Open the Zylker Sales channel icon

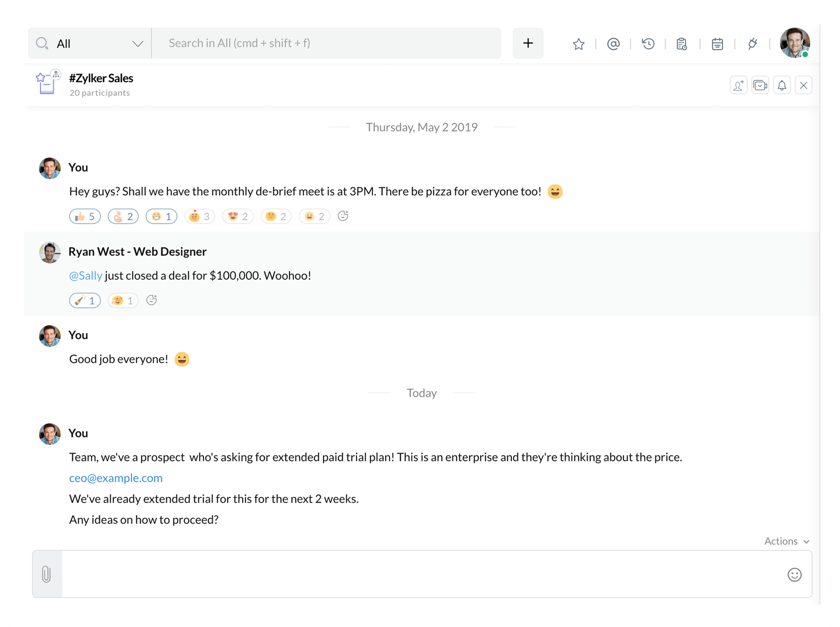click(48, 83)
